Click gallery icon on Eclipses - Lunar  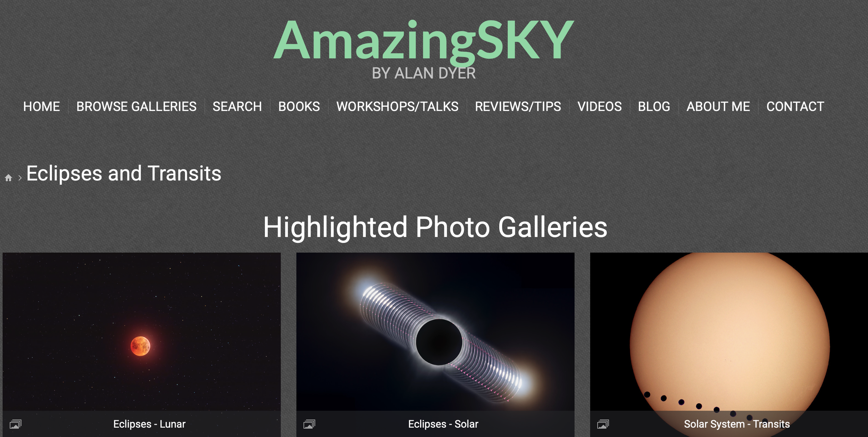[15, 424]
